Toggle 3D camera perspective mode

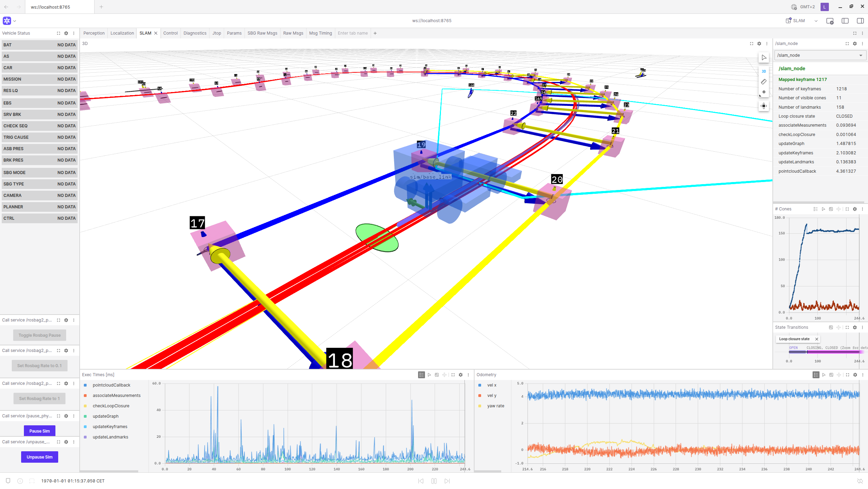764,71
